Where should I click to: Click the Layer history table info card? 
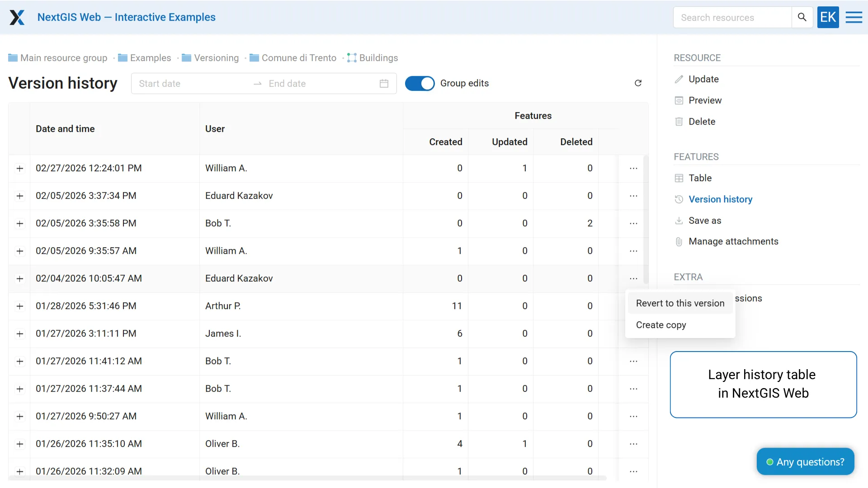(763, 385)
